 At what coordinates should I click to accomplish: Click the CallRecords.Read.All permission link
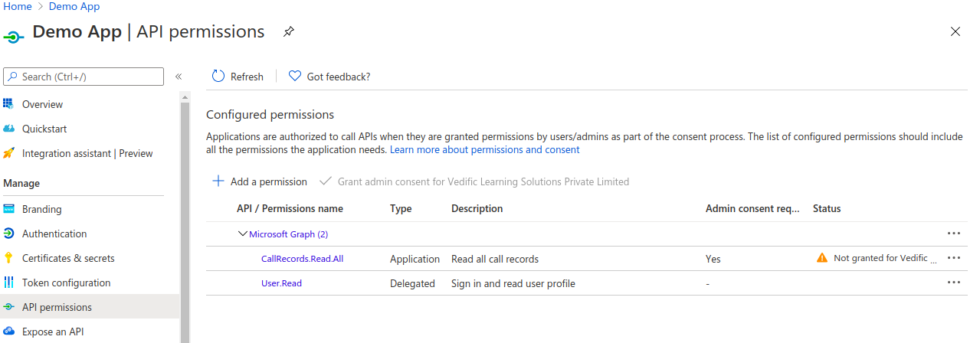302,259
